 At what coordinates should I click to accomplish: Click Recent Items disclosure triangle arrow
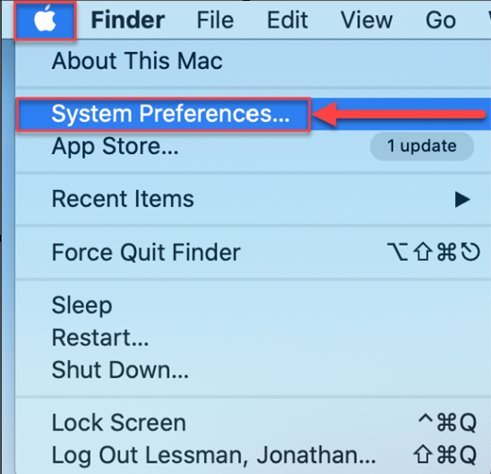[x=462, y=199]
